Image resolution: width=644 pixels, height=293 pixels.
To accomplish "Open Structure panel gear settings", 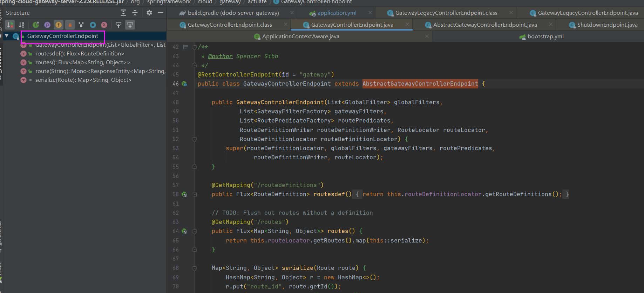I will pos(149,13).
